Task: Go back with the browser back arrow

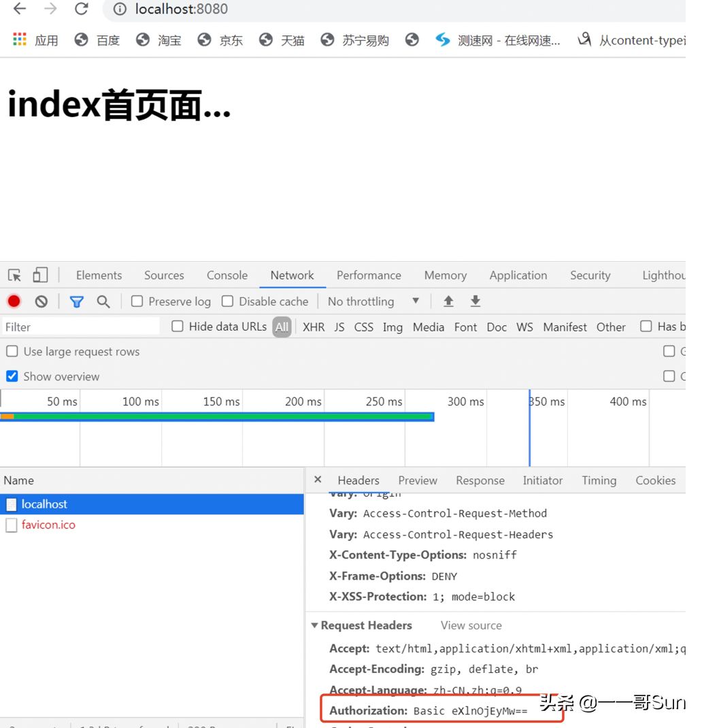Action: click(x=20, y=9)
